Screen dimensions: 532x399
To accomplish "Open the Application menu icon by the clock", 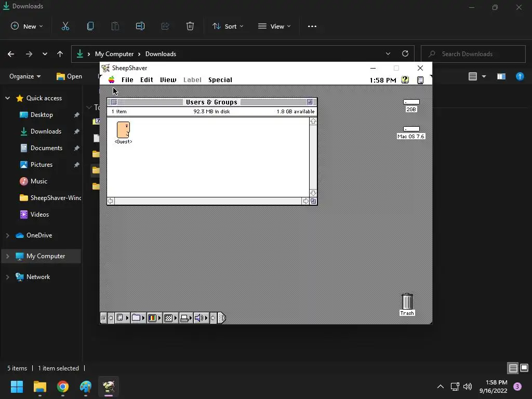I will click(420, 79).
